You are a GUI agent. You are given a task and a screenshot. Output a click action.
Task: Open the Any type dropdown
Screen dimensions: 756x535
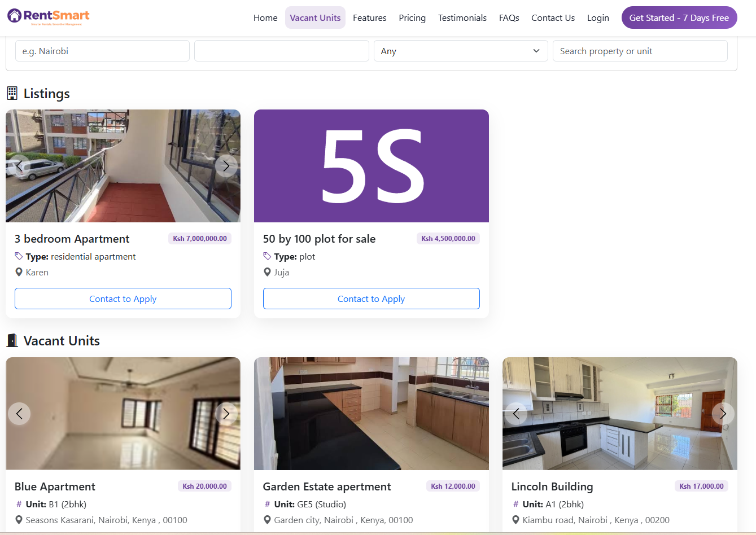[461, 51]
